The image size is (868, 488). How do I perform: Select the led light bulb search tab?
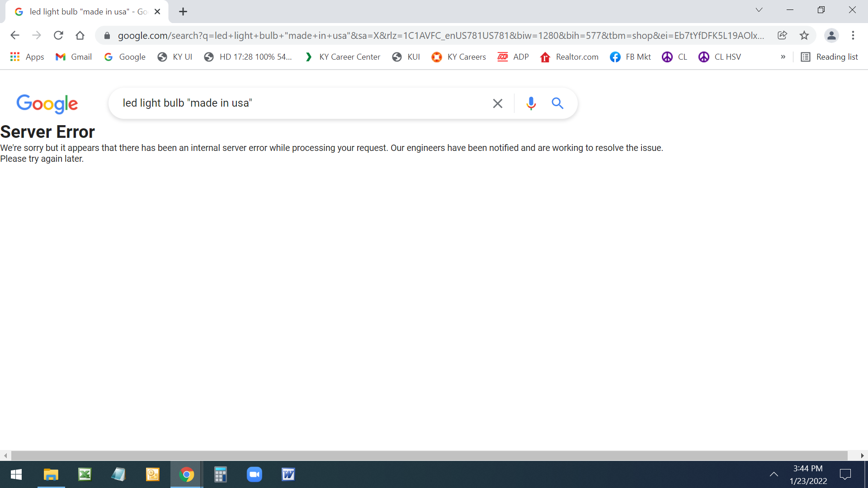86,12
